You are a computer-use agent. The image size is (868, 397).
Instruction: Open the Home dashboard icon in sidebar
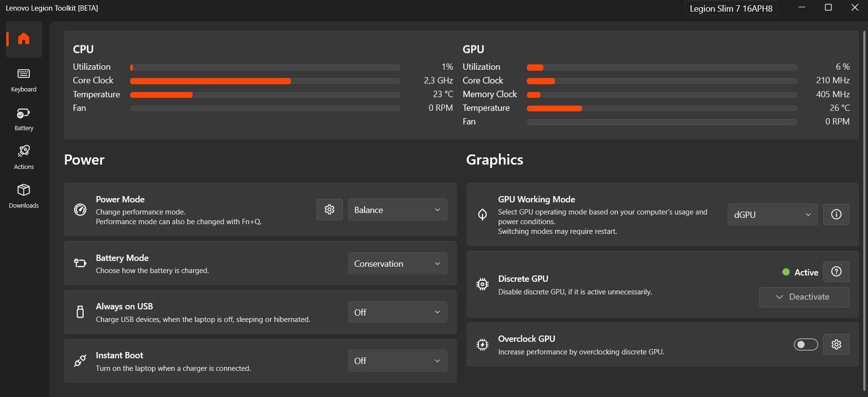[24, 39]
